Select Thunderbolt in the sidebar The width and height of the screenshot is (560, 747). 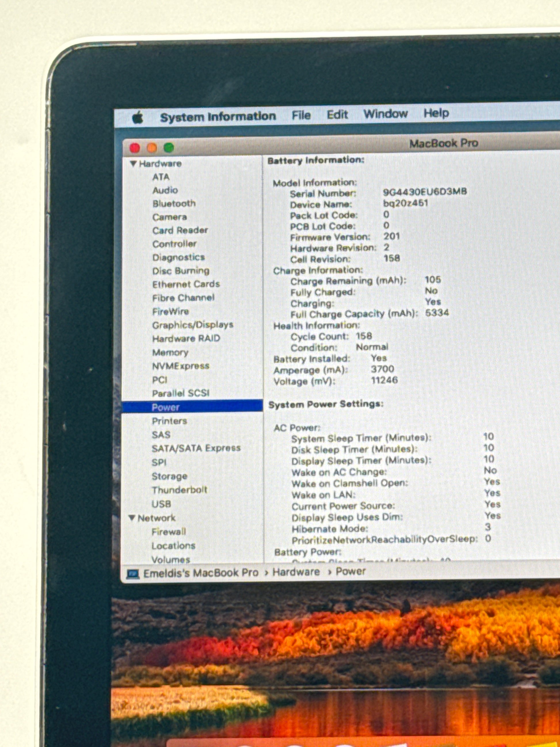point(179,490)
